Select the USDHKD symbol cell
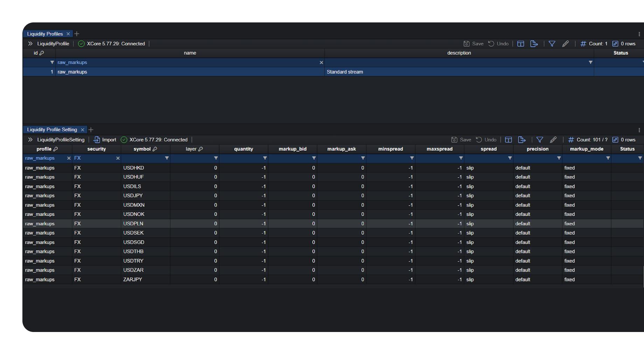This screenshot has width=644, height=353. tap(146, 168)
